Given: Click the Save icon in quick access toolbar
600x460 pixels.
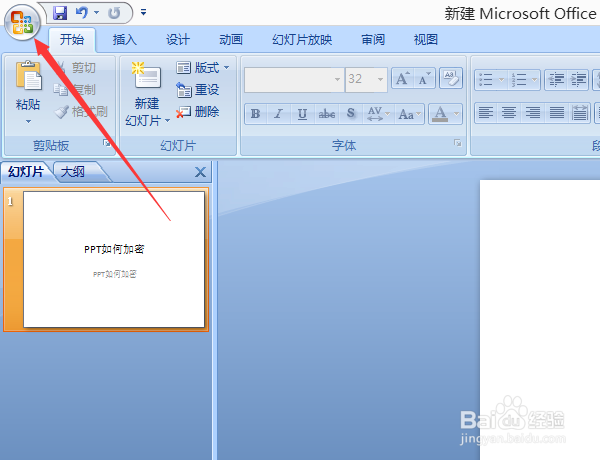Looking at the screenshot, I should pos(60,13).
